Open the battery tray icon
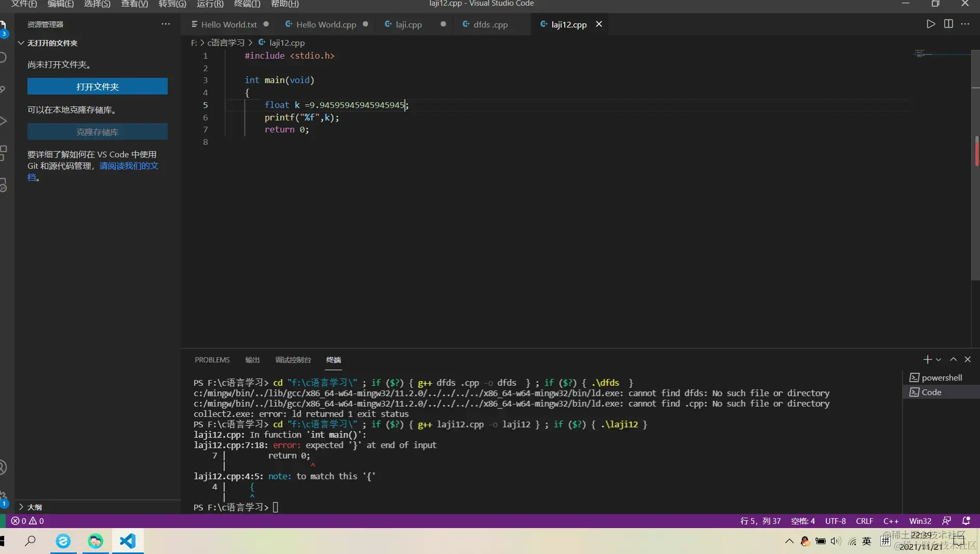The width and height of the screenshot is (980, 554). (x=821, y=541)
